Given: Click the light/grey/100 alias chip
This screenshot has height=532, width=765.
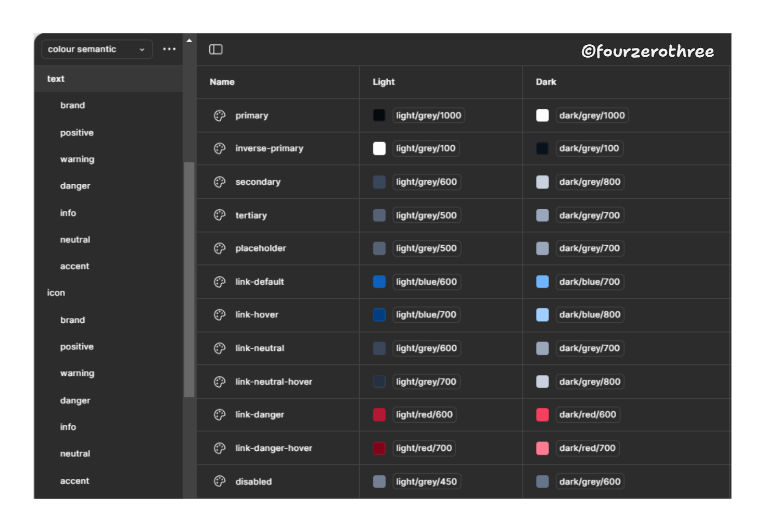Looking at the screenshot, I should pos(426,148).
